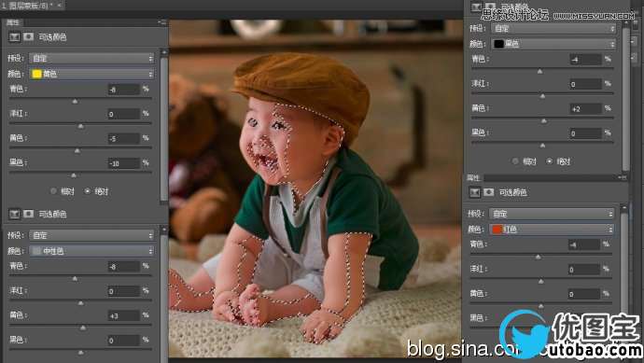Viewport: 644px width, 363px height.
Task: Select Relative radio in yellow color panel
Action: (53, 191)
